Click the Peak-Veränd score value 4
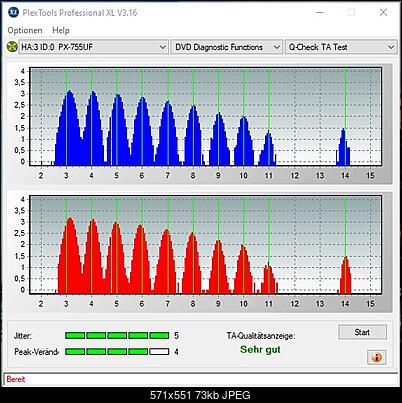 coord(176,351)
